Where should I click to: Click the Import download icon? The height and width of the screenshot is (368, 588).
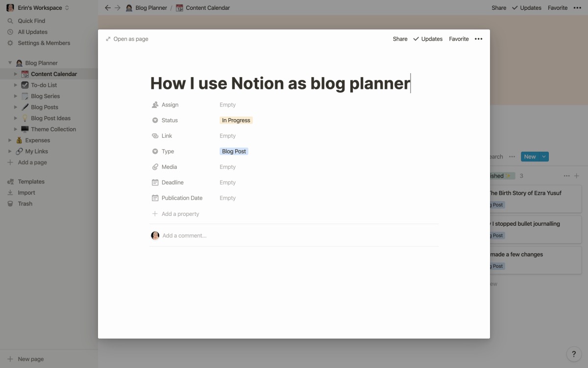10,193
